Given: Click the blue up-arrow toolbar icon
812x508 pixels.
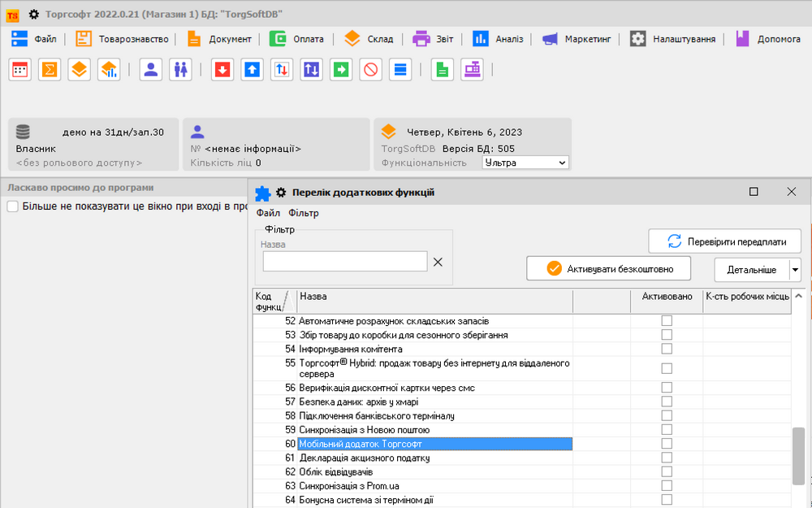Looking at the screenshot, I should pyautogui.click(x=253, y=70).
